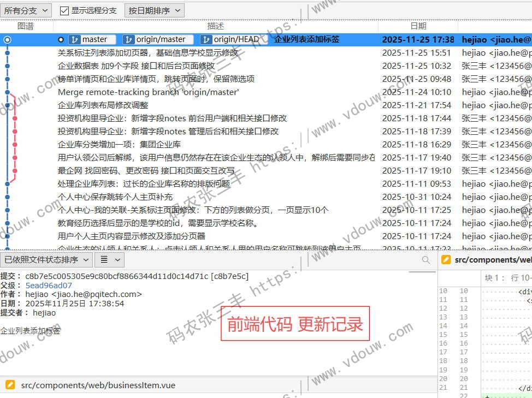Viewport: 532px width, 398px height.
Task: Click the 描述 column header
Action: tap(216, 26)
